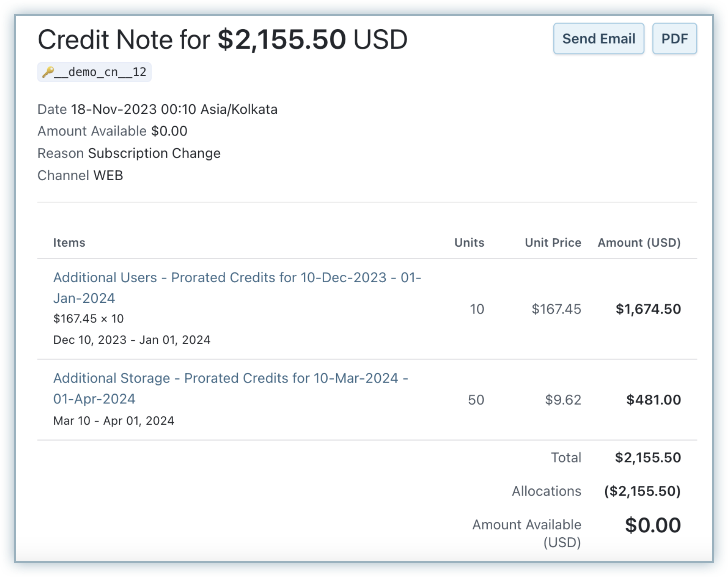728x577 pixels.
Task: Click the Items column header
Action: pyautogui.click(x=69, y=243)
